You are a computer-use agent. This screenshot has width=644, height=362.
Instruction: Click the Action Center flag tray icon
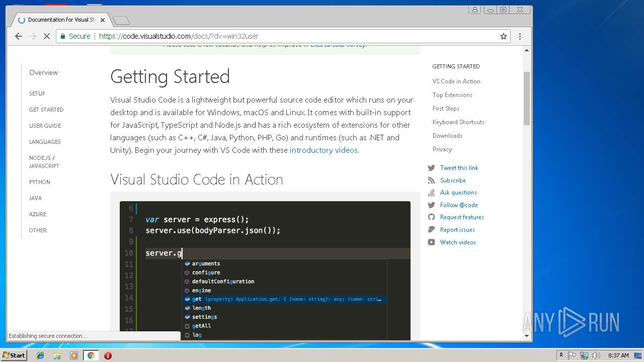tap(572, 355)
